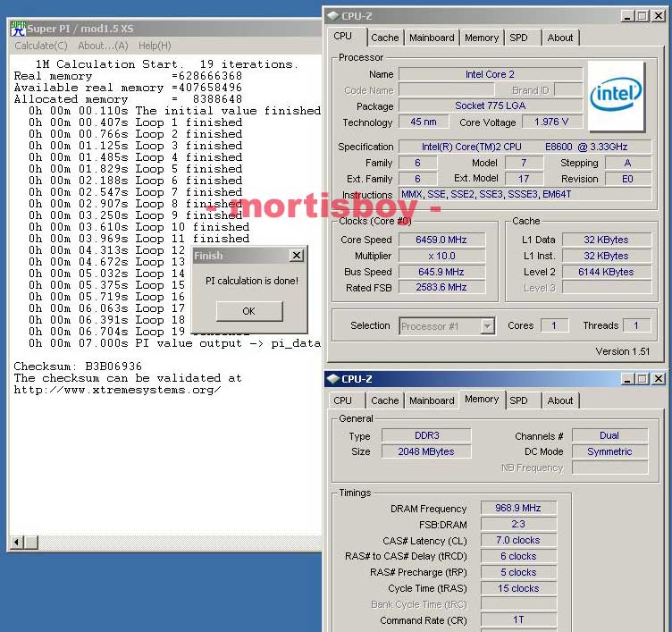Close the Finish dialog with its X button
The image size is (672, 632).
(x=297, y=256)
